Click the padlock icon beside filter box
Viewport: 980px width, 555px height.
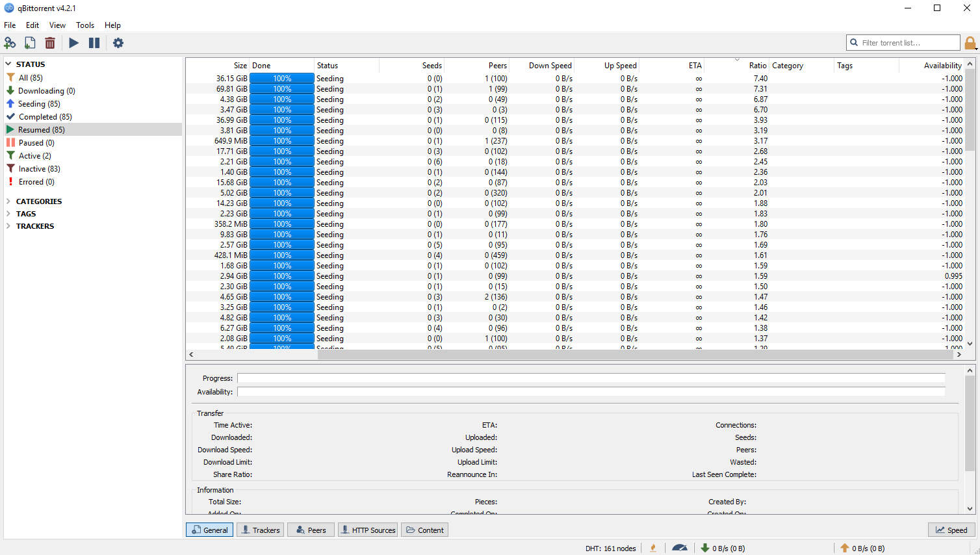pos(970,43)
